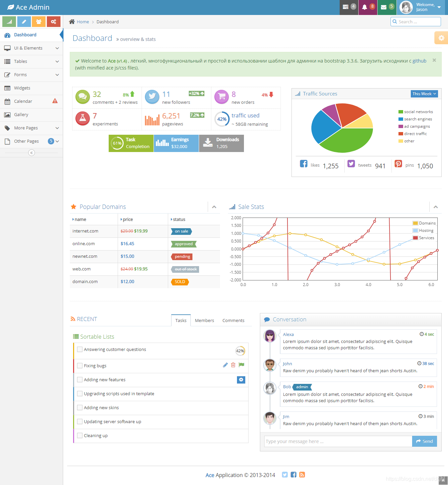
Task: Check the Adding new skins task
Action: (x=80, y=407)
